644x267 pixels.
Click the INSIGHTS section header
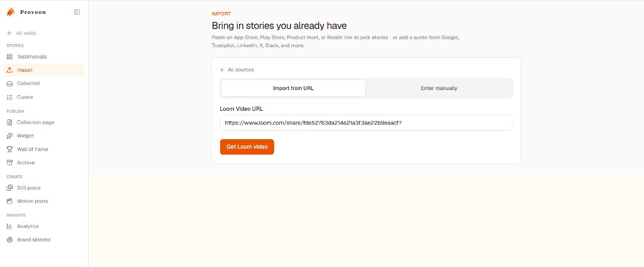pos(16,215)
